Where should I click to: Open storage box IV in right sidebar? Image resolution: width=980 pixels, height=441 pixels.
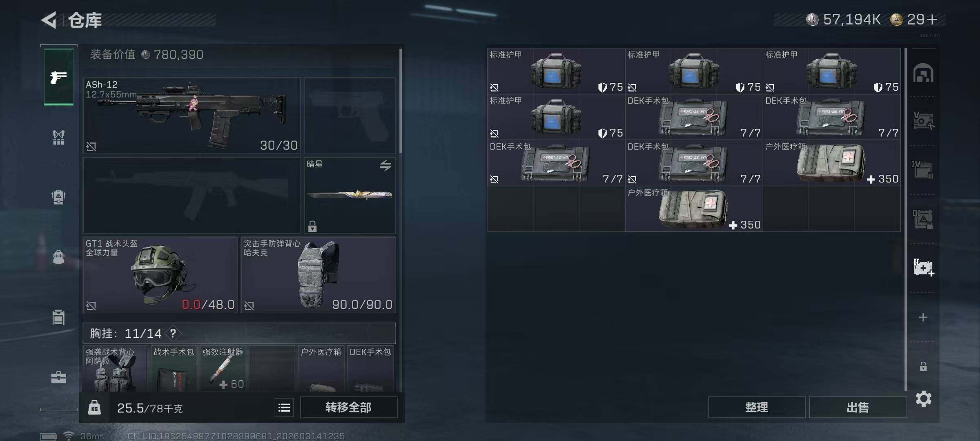pyautogui.click(x=923, y=169)
